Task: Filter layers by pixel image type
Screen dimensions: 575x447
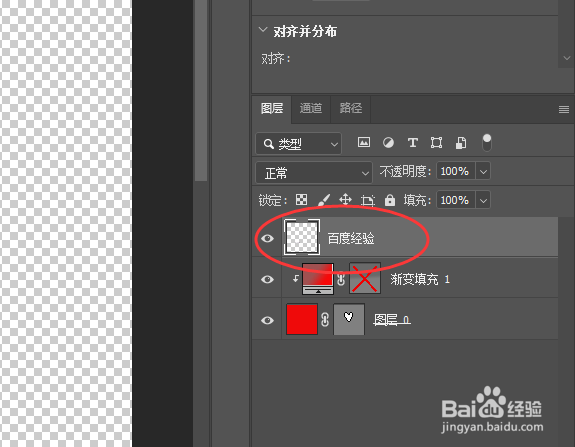Action: (364, 142)
